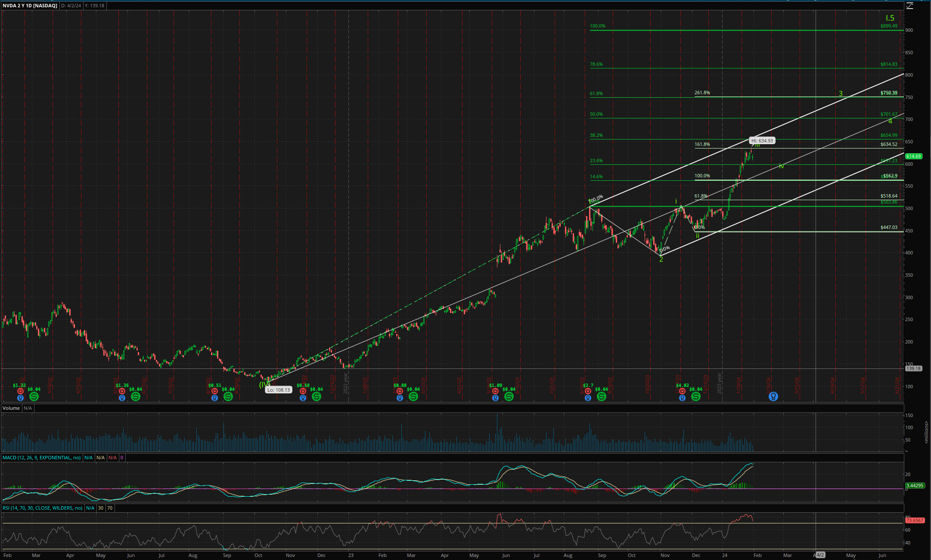The height and width of the screenshot is (560, 931).
Task: Click the 614.69 current price tag on axis
Action: pyautogui.click(x=913, y=156)
